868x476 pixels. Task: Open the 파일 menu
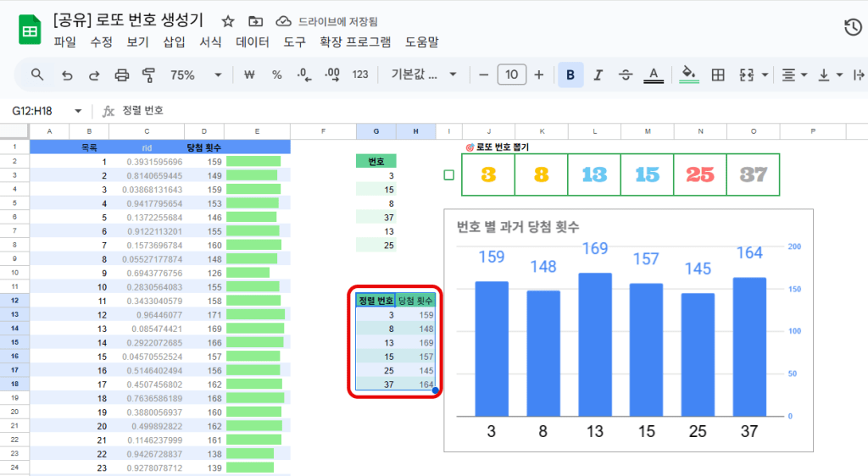pyautogui.click(x=64, y=42)
